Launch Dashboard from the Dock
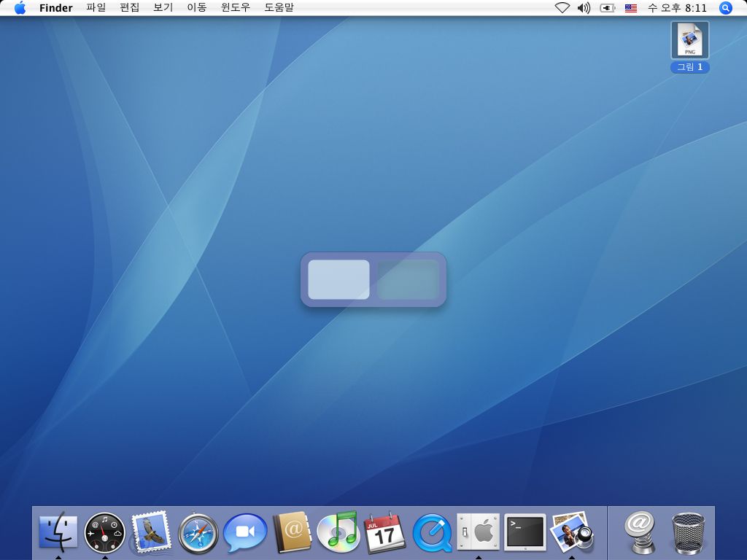The image size is (747, 560). point(105,532)
